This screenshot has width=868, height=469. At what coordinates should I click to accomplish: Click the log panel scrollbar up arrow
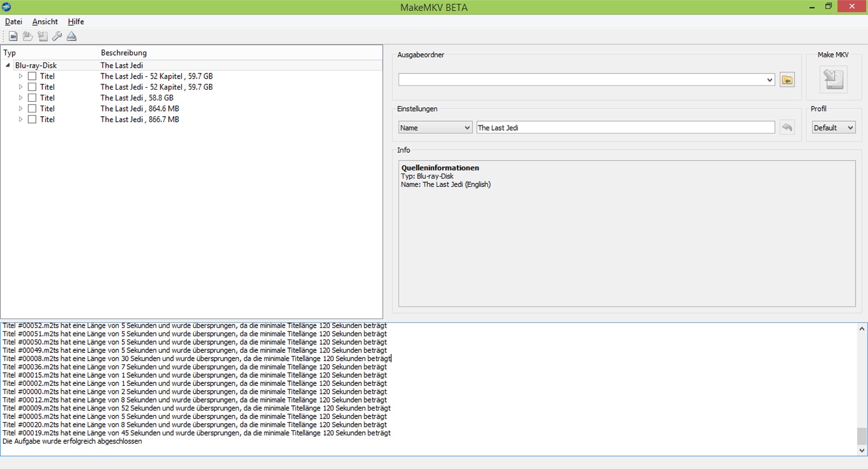pyautogui.click(x=862, y=328)
